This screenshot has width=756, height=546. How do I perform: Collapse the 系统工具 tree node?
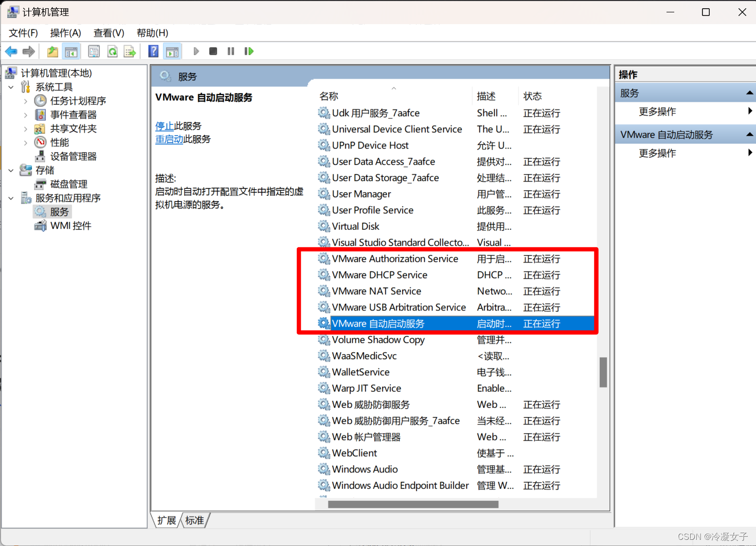pyautogui.click(x=11, y=87)
